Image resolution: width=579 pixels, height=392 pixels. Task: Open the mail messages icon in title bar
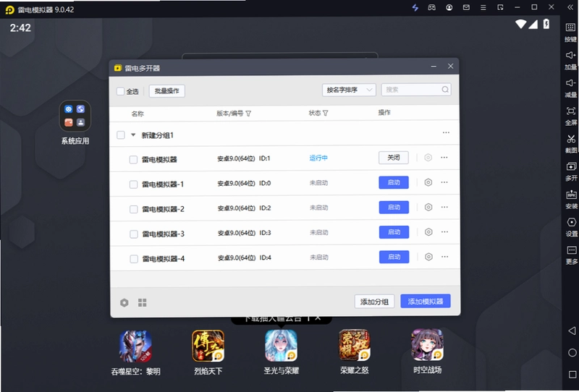click(466, 7)
